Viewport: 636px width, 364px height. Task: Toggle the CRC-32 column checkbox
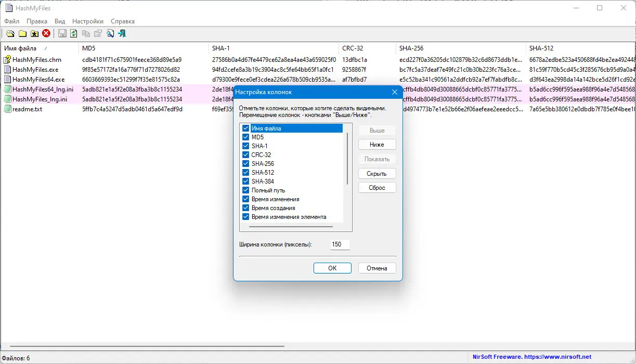[245, 155]
